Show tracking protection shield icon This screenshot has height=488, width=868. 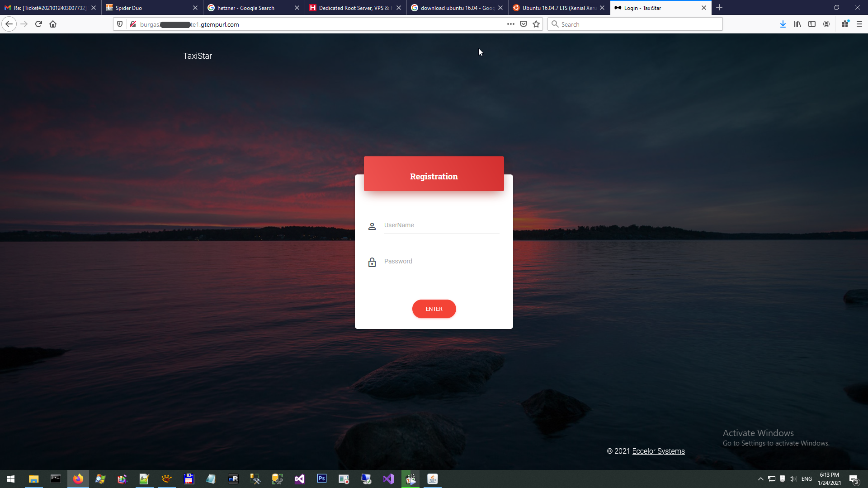point(120,24)
